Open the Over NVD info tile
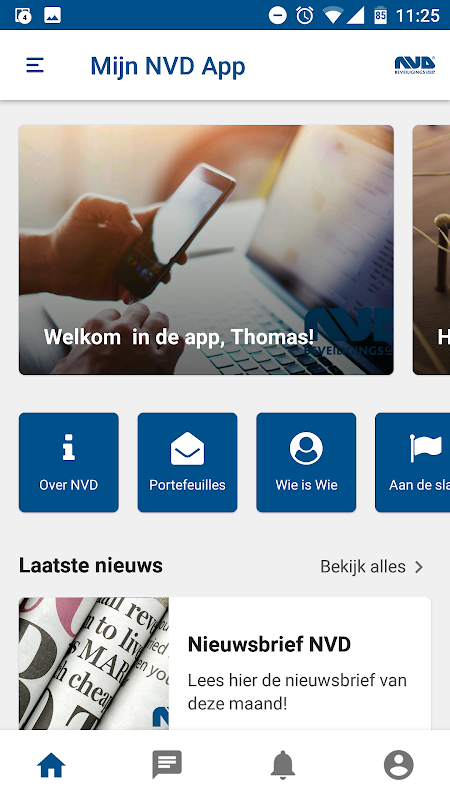The width and height of the screenshot is (450, 800). (69, 462)
